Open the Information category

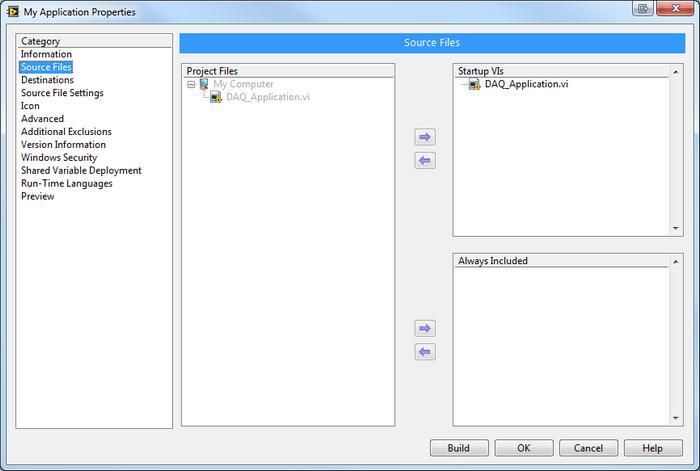click(x=46, y=54)
